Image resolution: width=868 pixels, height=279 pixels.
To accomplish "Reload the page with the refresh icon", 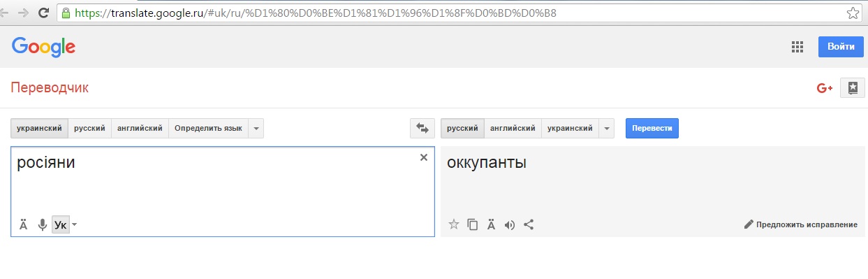I will (x=43, y=13).
